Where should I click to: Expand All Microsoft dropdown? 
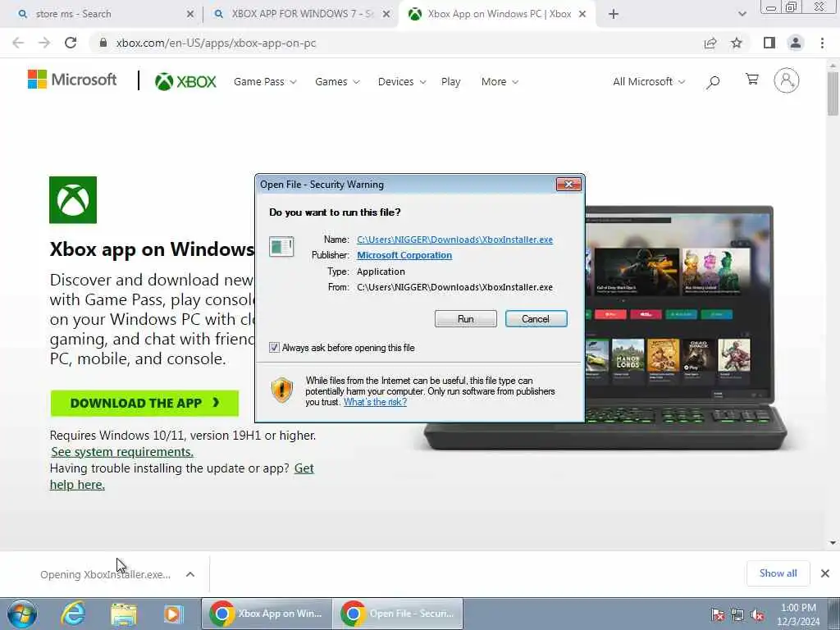649,82
